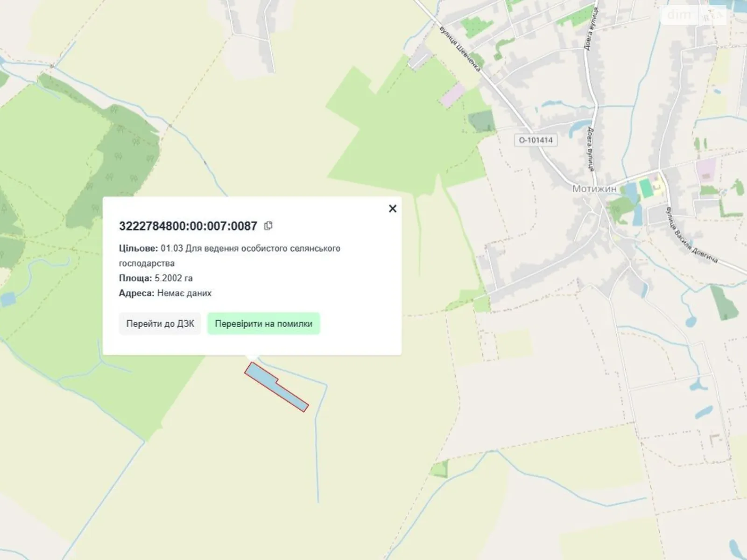Close the parcel info popup

point(393,209)
